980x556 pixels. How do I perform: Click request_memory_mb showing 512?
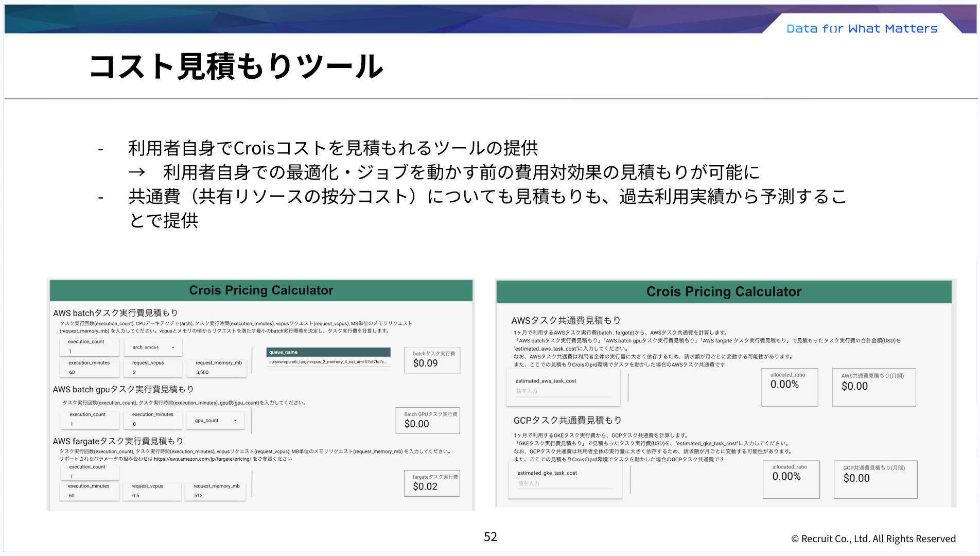pyautogui.click(x=215, y=492)
